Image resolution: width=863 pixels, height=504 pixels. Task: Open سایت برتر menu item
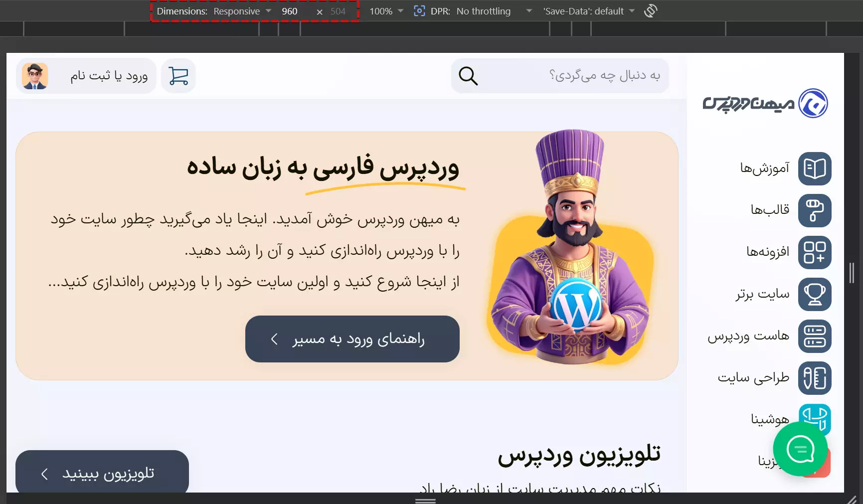pyautogui.click(x=762, y=294)
